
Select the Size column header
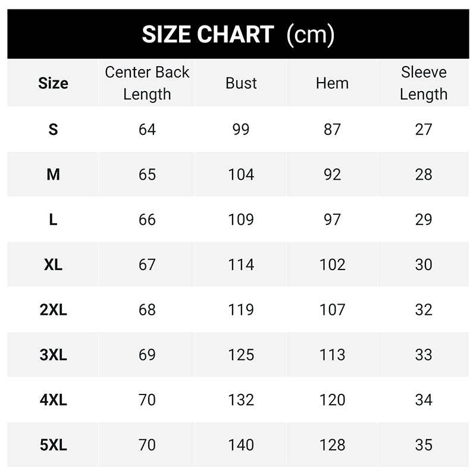tap(53, 83)
